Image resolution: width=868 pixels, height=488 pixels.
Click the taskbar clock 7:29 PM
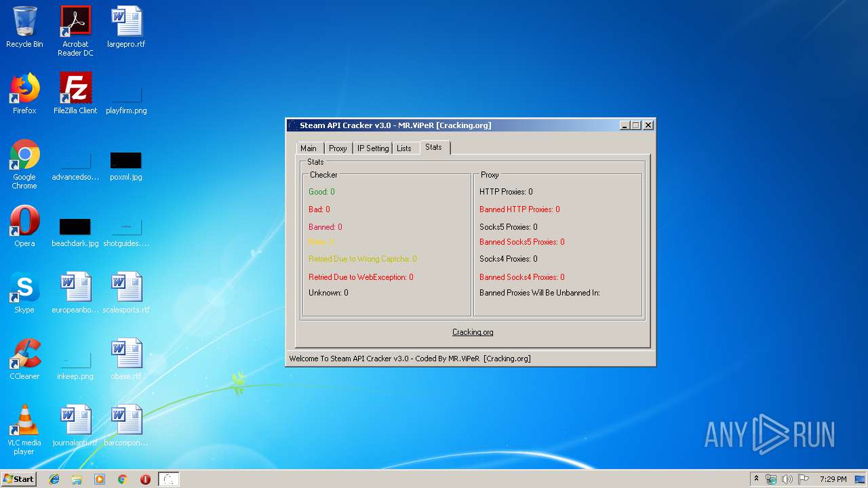click(x=833, y=479)
